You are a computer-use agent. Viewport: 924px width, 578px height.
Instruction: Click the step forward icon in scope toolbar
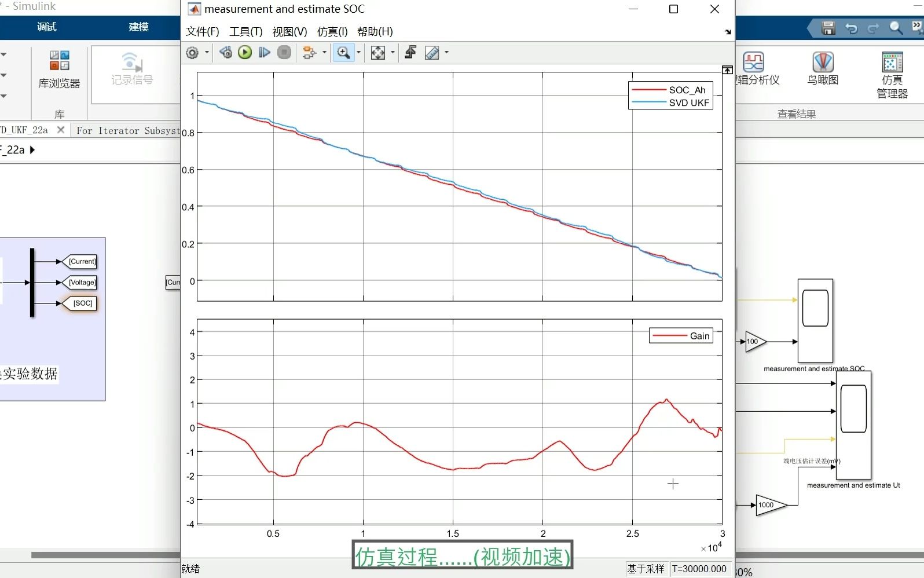[265, 53]
